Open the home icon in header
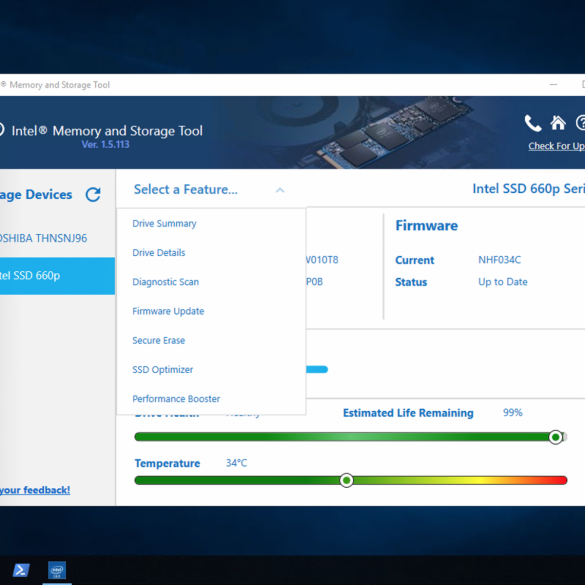Viewport: 585px width, 585px height. (x=558, y=123)
